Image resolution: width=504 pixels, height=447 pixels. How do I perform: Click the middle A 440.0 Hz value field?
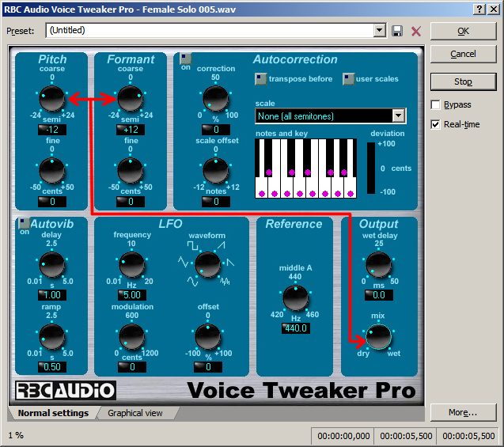pos(296,328)
